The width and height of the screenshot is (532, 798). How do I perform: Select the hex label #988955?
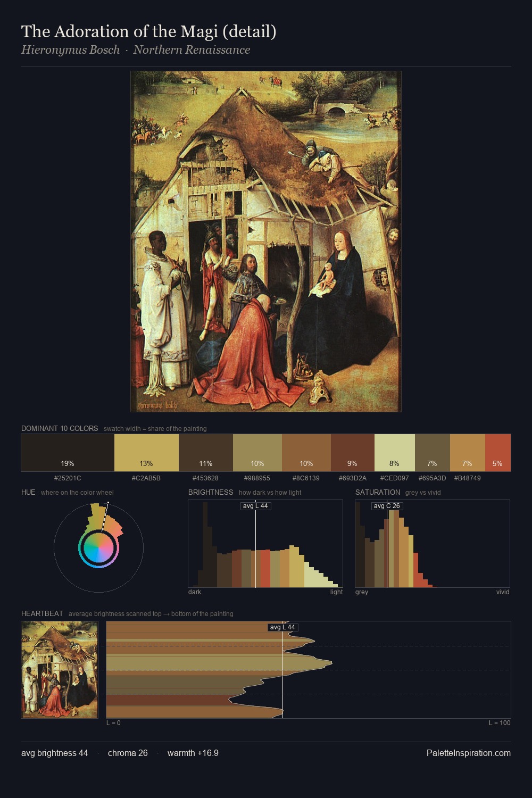[x=257, y=478]
